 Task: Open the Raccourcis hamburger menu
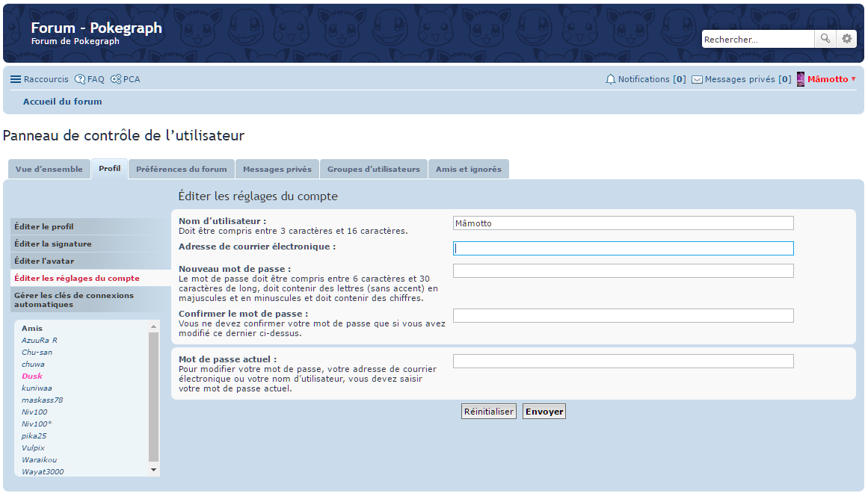tap(16, 79)
